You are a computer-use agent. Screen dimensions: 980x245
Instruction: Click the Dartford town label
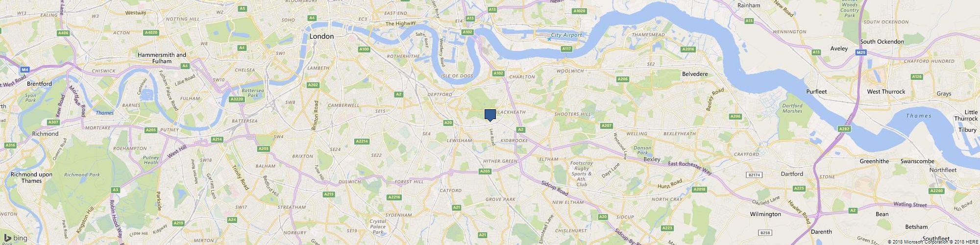[792, 174]
